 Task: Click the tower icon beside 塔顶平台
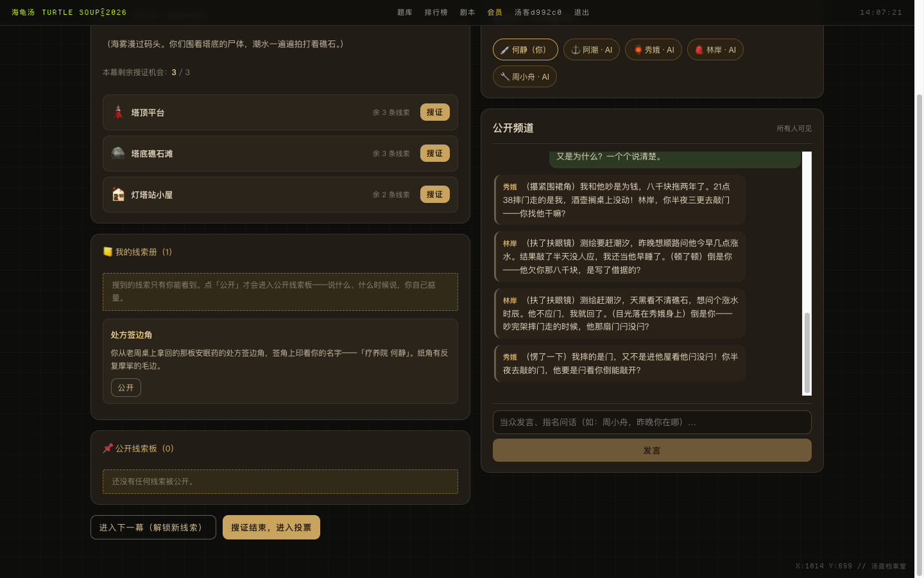tap(118, 112)
